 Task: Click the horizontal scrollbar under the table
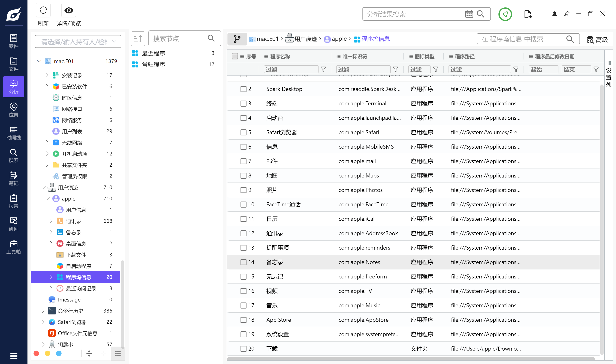coord(411,359)
